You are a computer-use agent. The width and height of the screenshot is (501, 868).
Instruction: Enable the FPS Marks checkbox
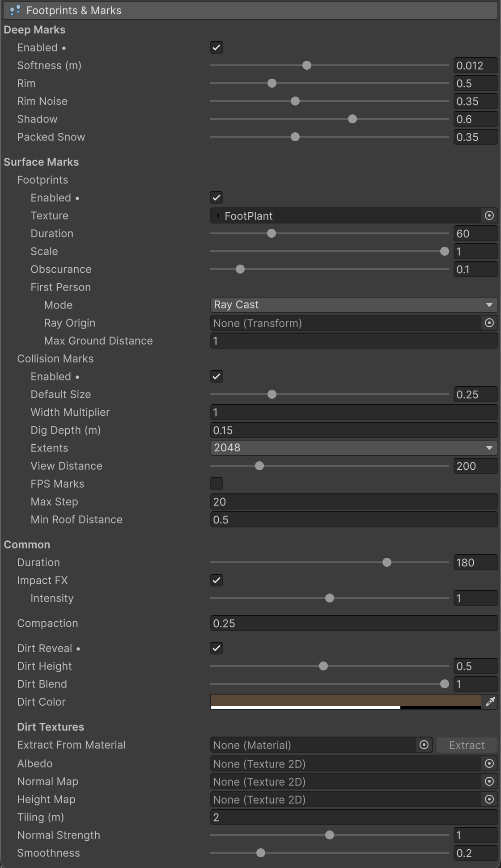click(x=217, y=484)
